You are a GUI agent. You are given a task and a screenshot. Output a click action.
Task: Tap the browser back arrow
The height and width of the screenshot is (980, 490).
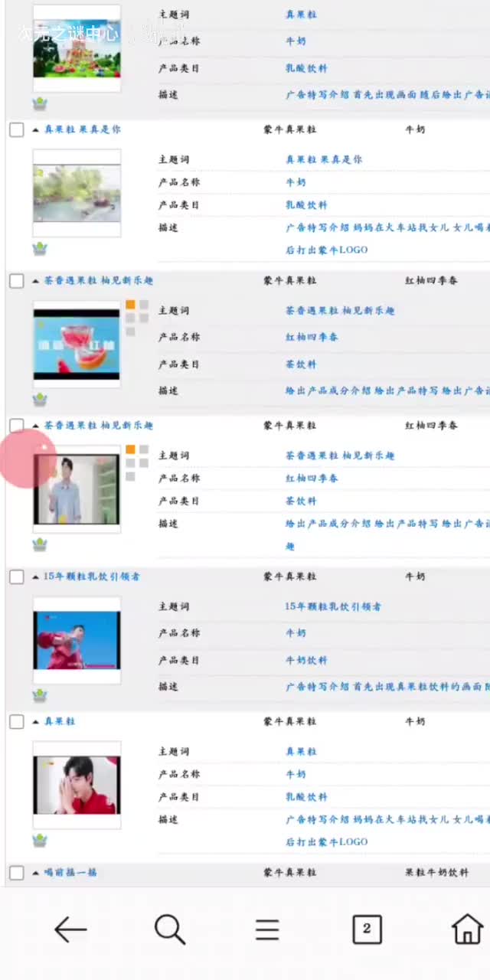click(x=70, y=929)
